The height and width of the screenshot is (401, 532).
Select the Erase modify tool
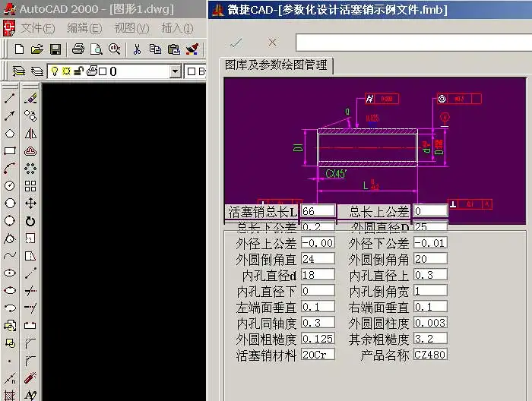30,98
